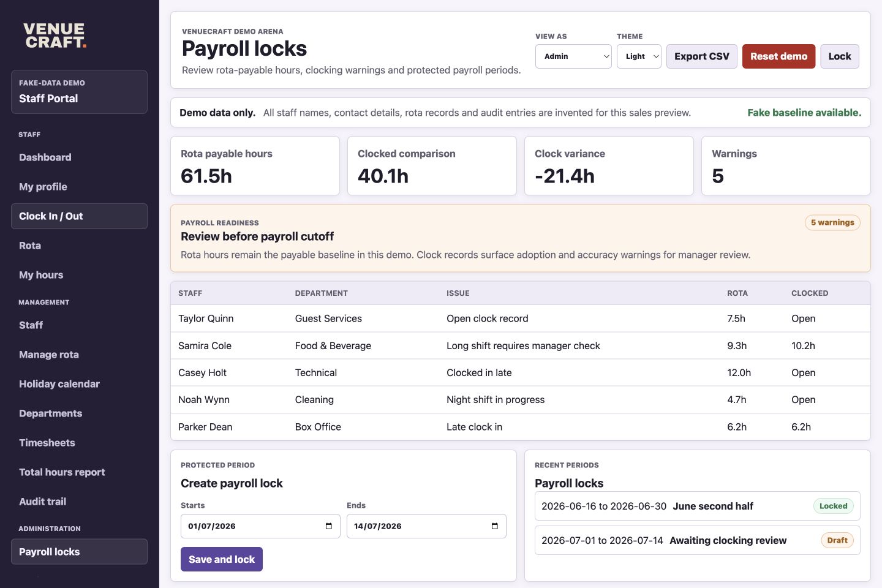Click Long shift requires manager check issue
Screen dimensions: 882x588
coord(523,345)
